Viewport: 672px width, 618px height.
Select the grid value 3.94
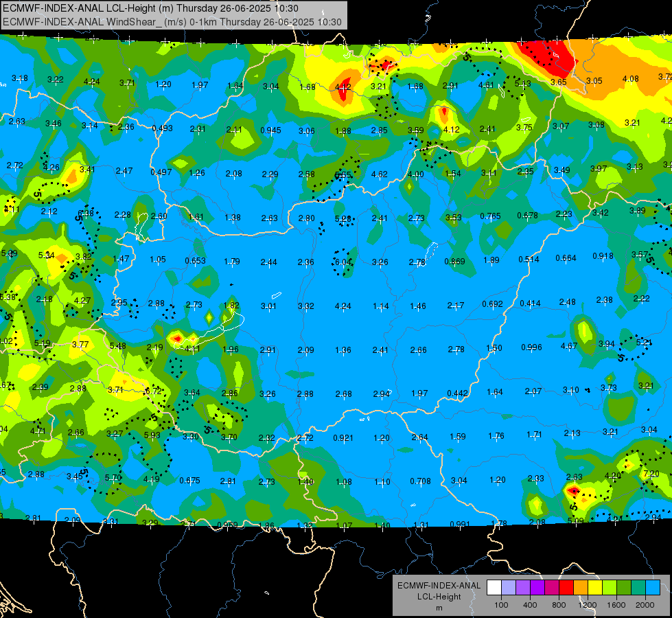tap(607, 344)
